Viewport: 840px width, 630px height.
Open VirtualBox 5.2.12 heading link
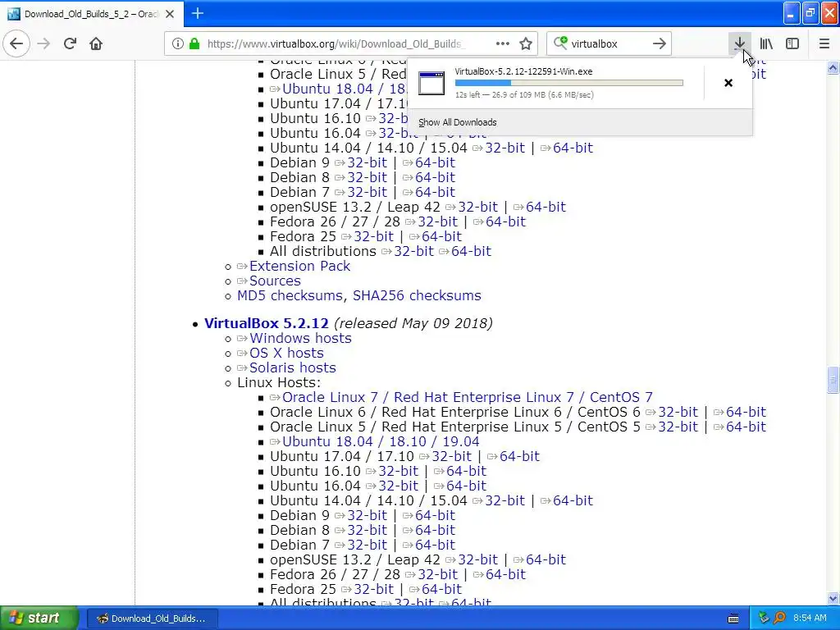pos(267,323)
